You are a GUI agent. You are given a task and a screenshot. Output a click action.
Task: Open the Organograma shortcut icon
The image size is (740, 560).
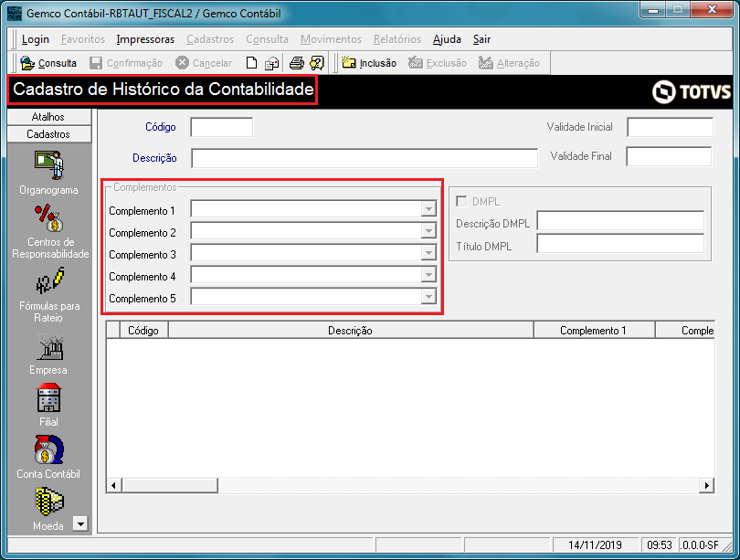(x=48, y=165)
